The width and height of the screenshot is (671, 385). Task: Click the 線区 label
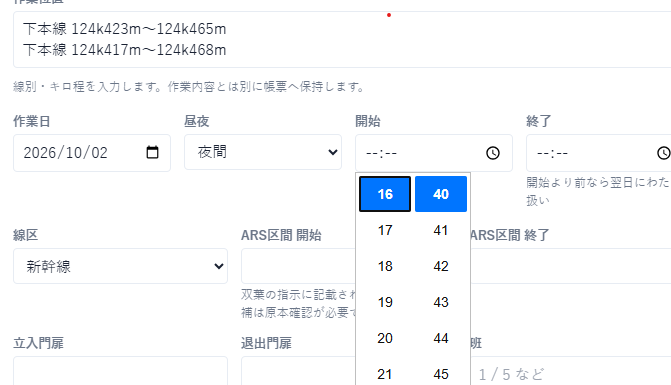[x=26, y=235]
